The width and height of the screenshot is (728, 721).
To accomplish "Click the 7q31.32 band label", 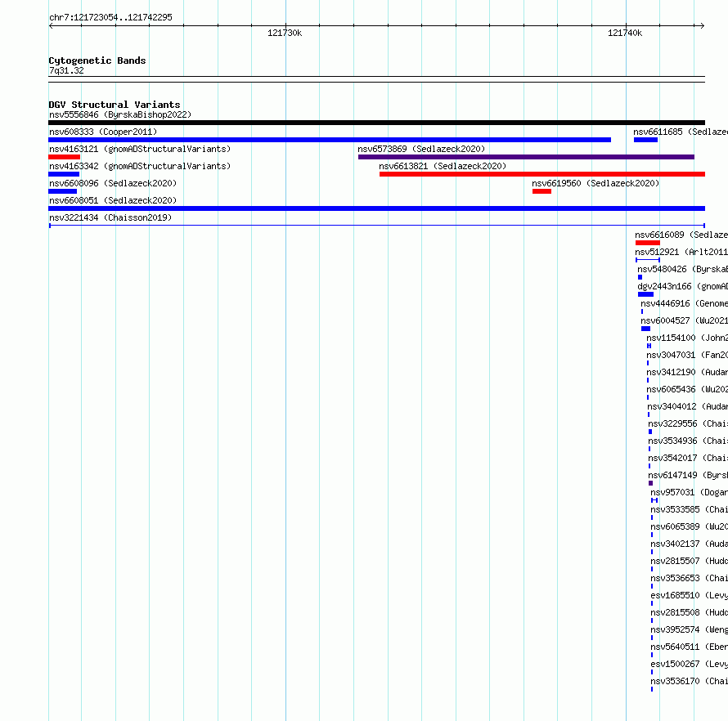I will pos(66,70).
